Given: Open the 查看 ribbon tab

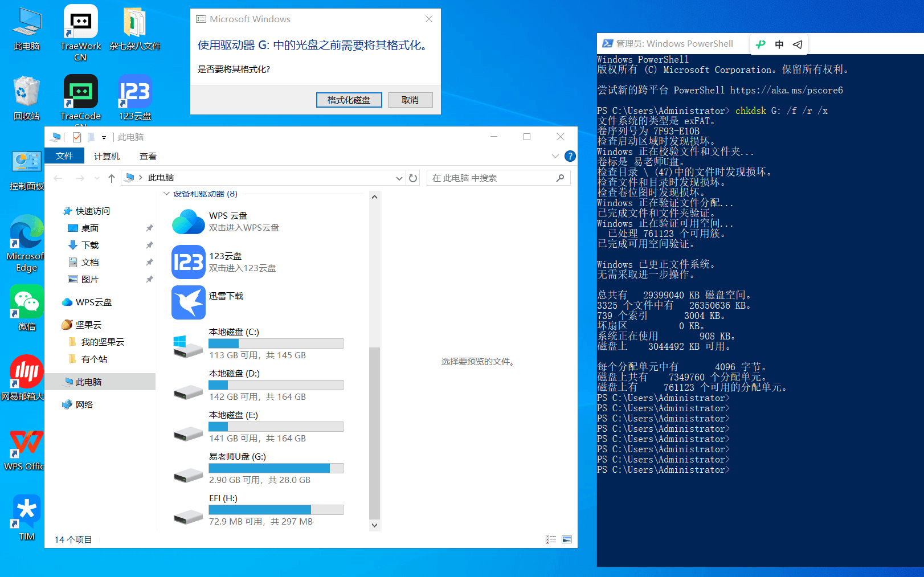Looking at the screenshot, I should pyautogui.click(x=148, y=156).
